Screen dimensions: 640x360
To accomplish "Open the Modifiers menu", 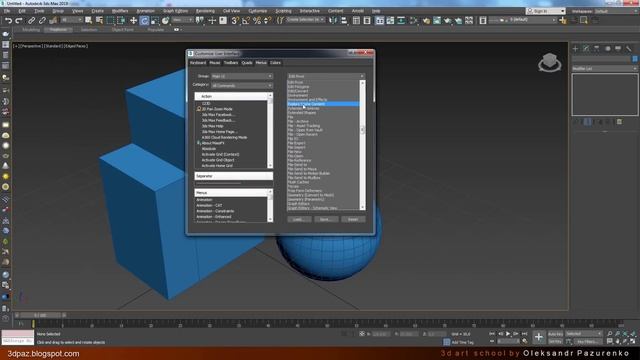I will [x=120, y=11].
